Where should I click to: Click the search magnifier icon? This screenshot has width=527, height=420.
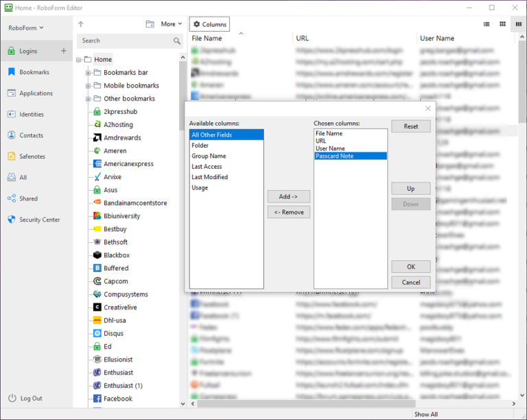coord(177,41)
